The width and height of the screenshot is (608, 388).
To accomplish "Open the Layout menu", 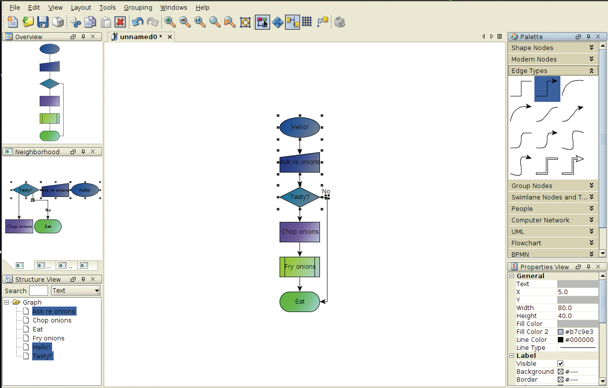I will coord(81,7).
